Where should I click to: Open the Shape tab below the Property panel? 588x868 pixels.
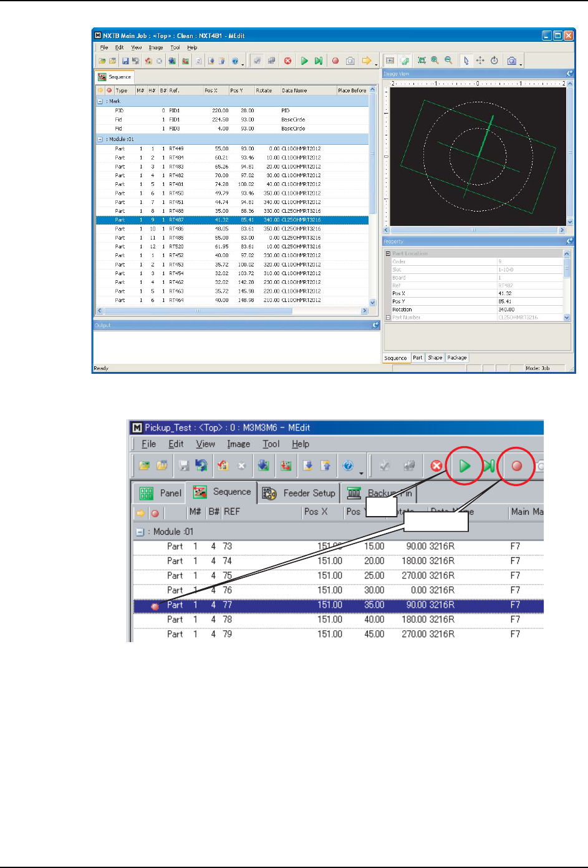[435, 358]
